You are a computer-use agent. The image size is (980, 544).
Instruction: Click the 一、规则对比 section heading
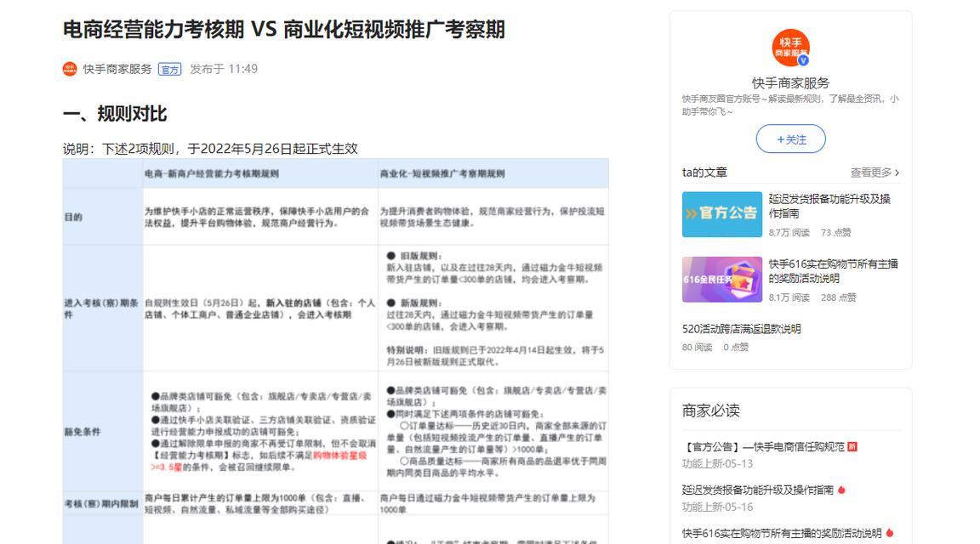115,114
